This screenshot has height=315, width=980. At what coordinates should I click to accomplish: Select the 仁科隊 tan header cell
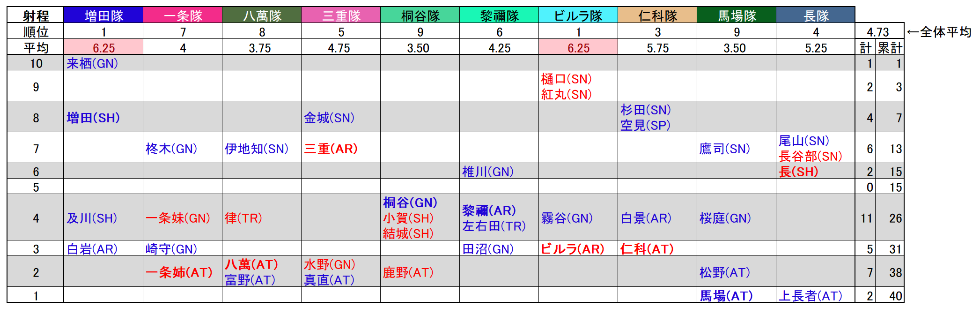tap(657, 15)
